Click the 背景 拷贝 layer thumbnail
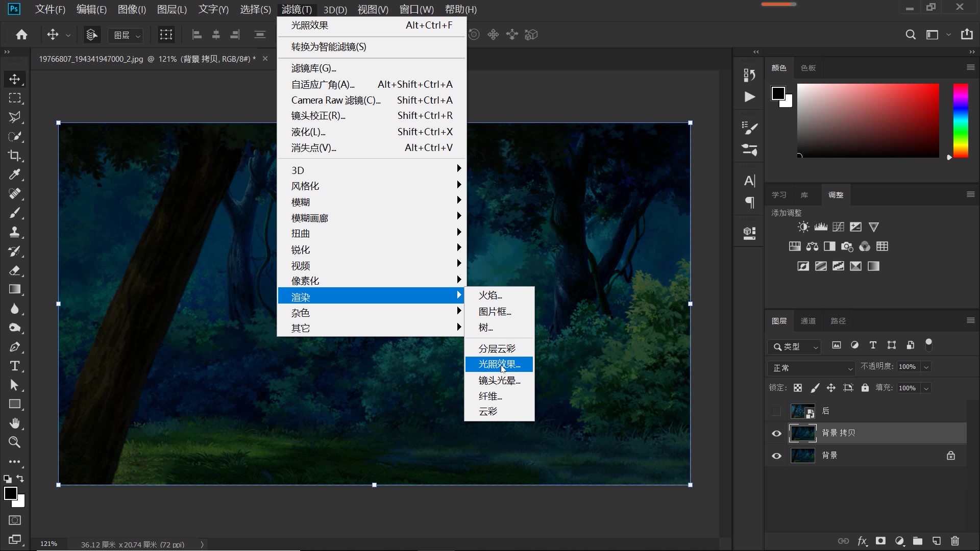Image resolution: width=980 pixels, height=551 pixels. point(802,433)
